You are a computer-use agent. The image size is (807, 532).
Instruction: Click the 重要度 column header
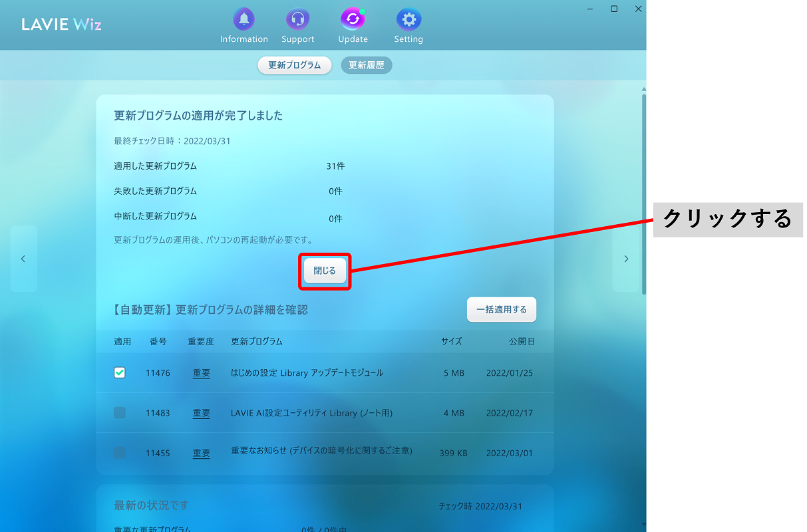point(201,342)
